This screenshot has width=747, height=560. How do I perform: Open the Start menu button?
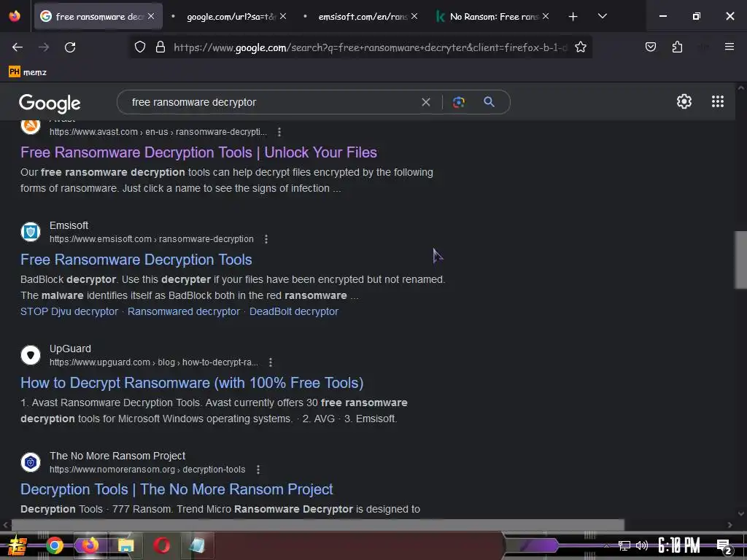click(x=18, y=545)
